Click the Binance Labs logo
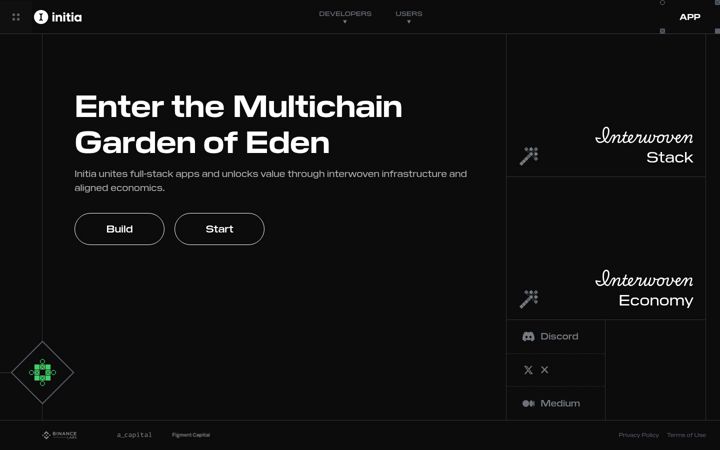This screenshot has width=720, height=450. [59, 435]
